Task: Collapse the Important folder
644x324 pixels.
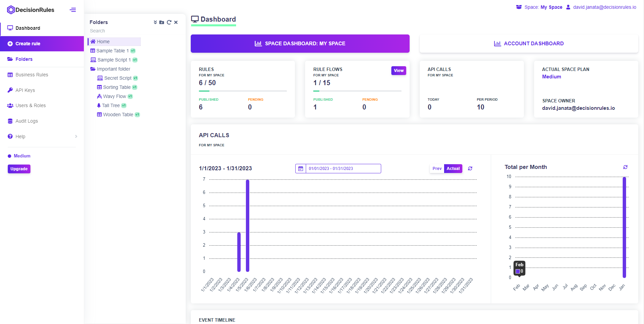Action: (93, 69)
